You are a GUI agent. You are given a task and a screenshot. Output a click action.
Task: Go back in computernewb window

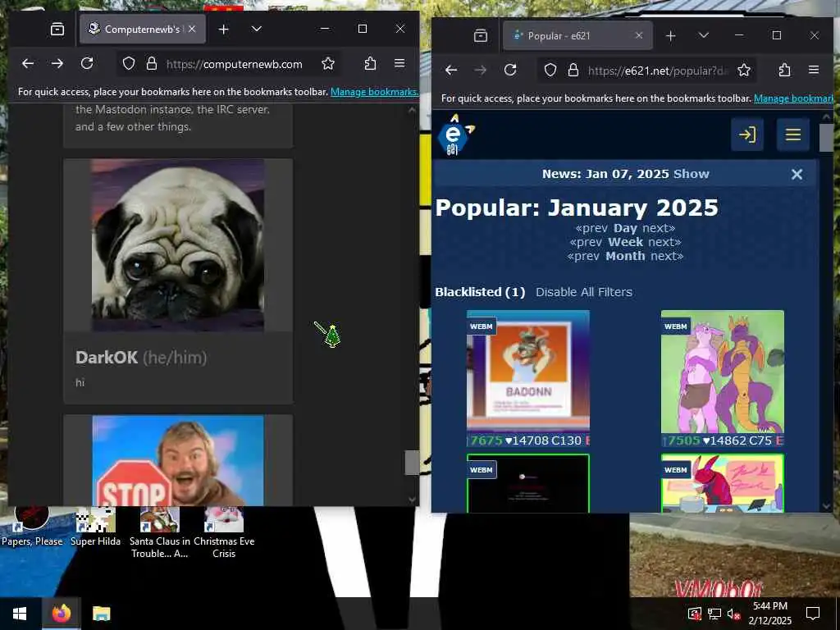coord(28,64)
